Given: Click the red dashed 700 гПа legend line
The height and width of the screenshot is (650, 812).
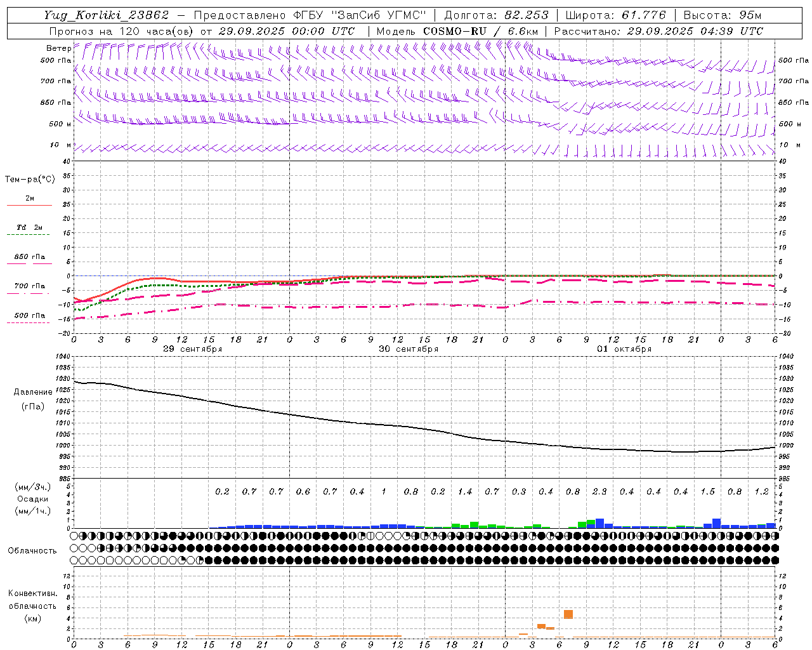Looking at the screenshot, I should (x=29, y=293).
